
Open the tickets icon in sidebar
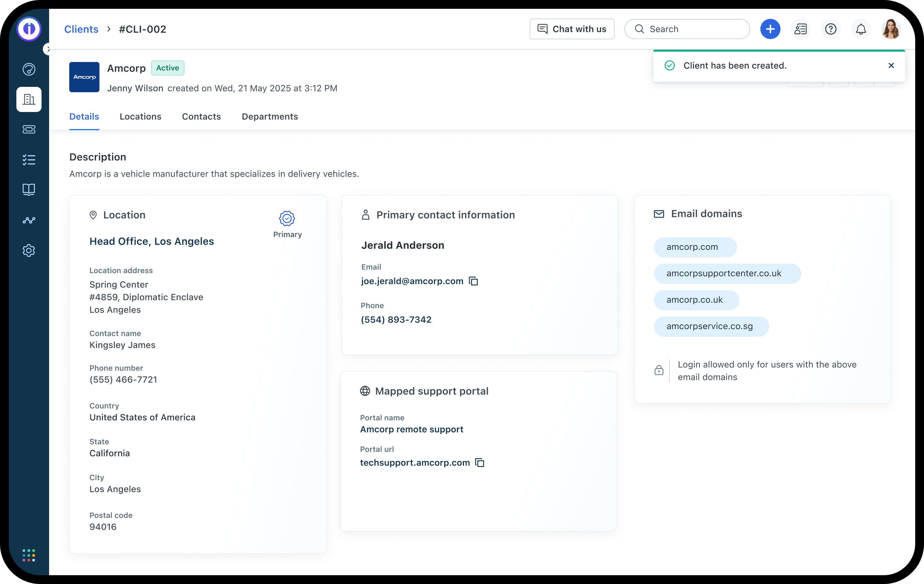coord(29,129)
